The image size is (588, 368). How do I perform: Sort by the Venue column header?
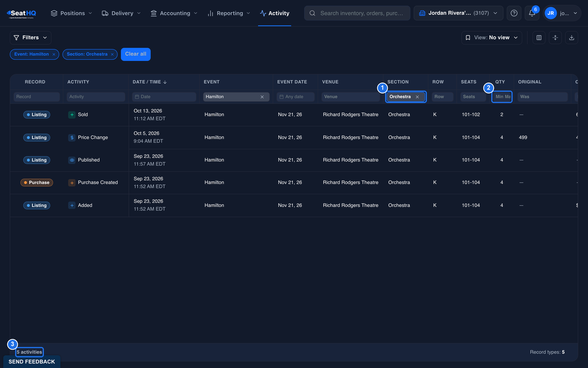coord(330,82)
